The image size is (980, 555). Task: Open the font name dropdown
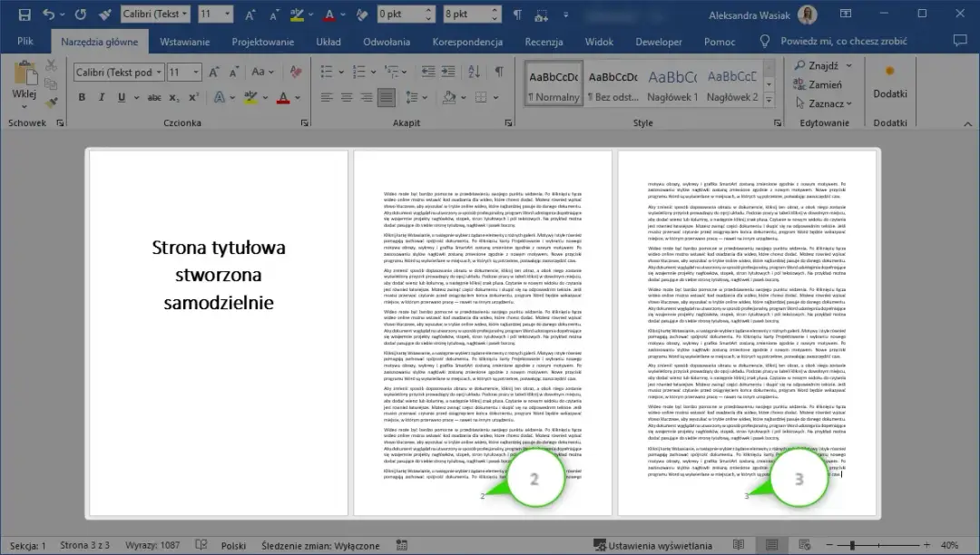[159, 71]
